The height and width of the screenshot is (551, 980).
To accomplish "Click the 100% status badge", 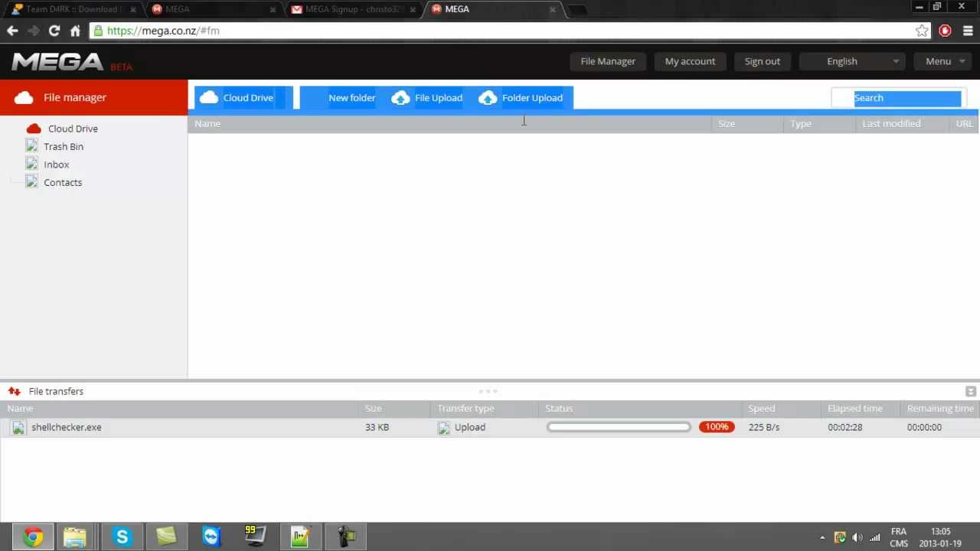I will point(717,427).
